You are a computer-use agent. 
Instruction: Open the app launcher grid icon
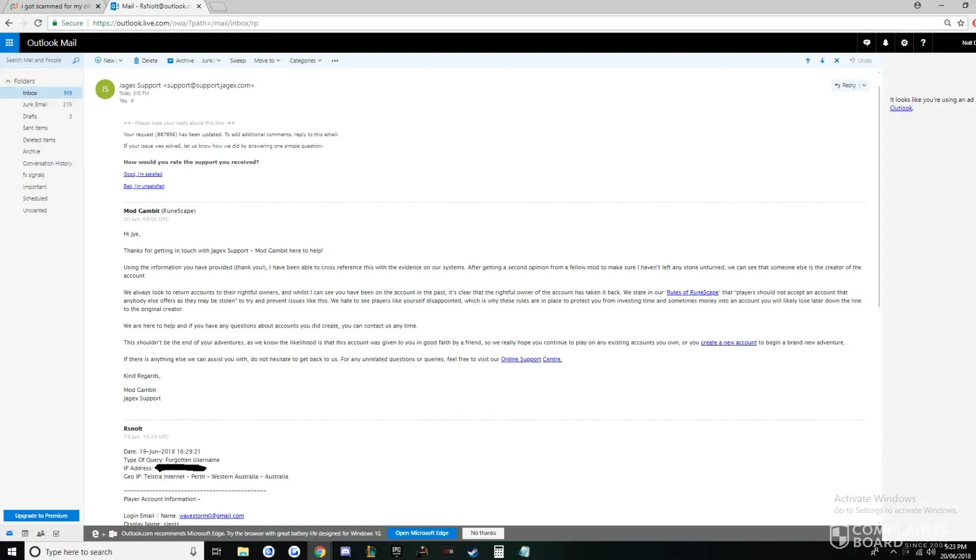(10, 43)
